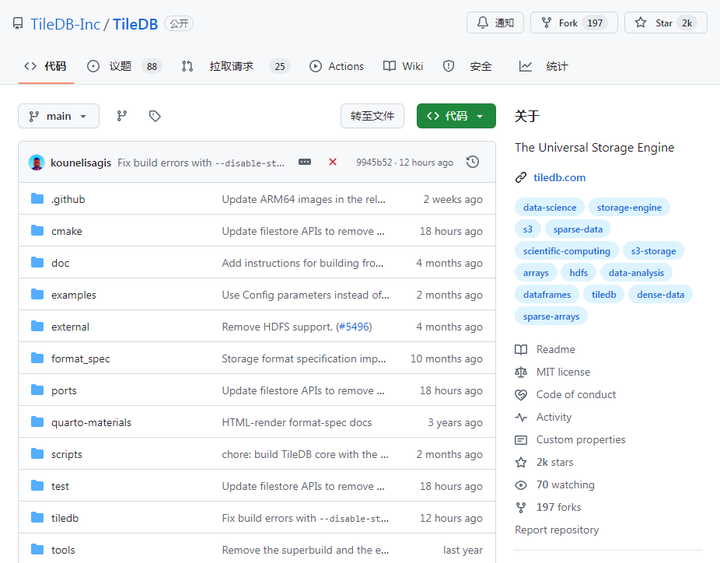720x563 pixels.
Task: Select the dataframes topic tag
Action: coord(547,295)
